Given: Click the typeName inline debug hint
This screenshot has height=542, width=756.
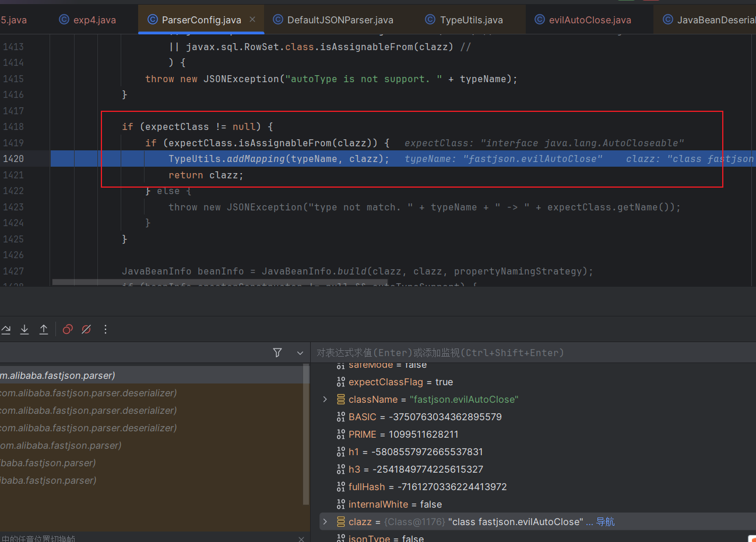Looking at the screenshot, I should pyautogui.click(x=504, y=159).
